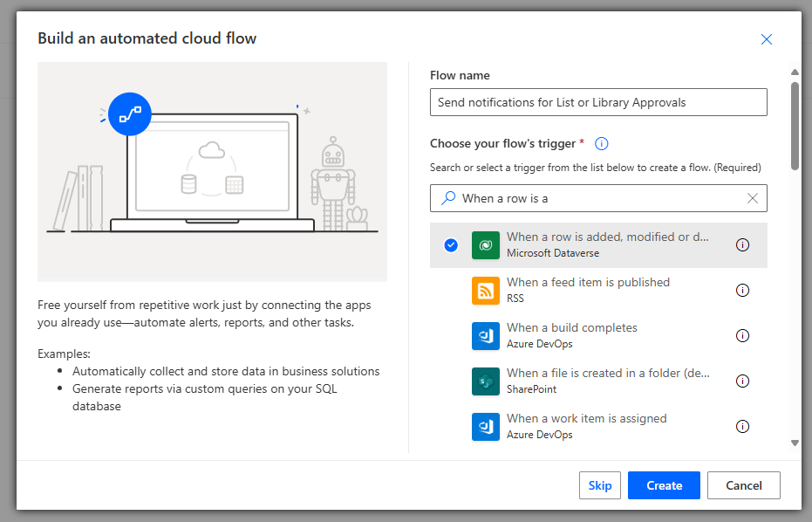Click the scrollbar up arrow
Image resolution: width=812 pixels, height=522 pixels.
pos(795,72)
